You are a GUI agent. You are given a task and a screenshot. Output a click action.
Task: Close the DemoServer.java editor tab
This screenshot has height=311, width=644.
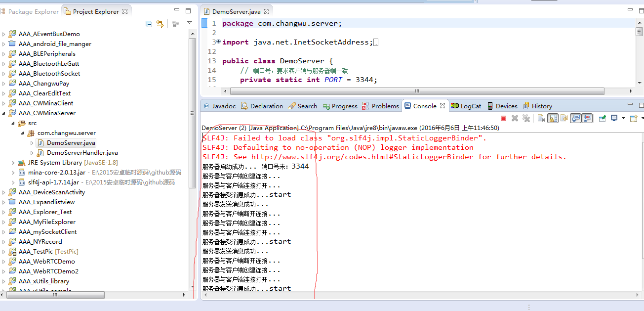point(267,11)
